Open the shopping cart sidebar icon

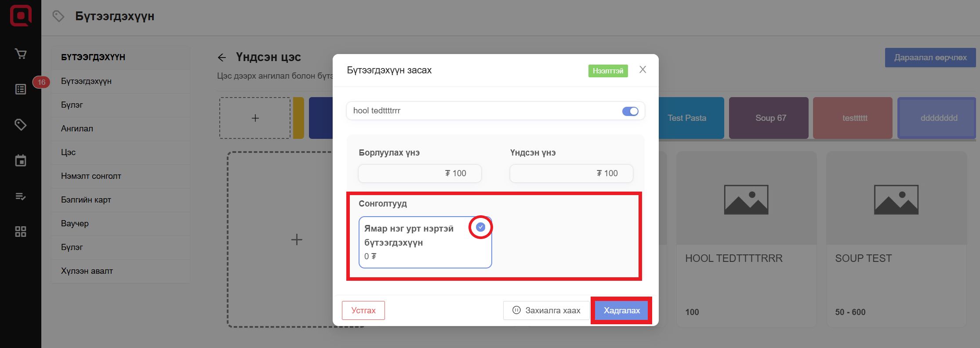point(21,54)
